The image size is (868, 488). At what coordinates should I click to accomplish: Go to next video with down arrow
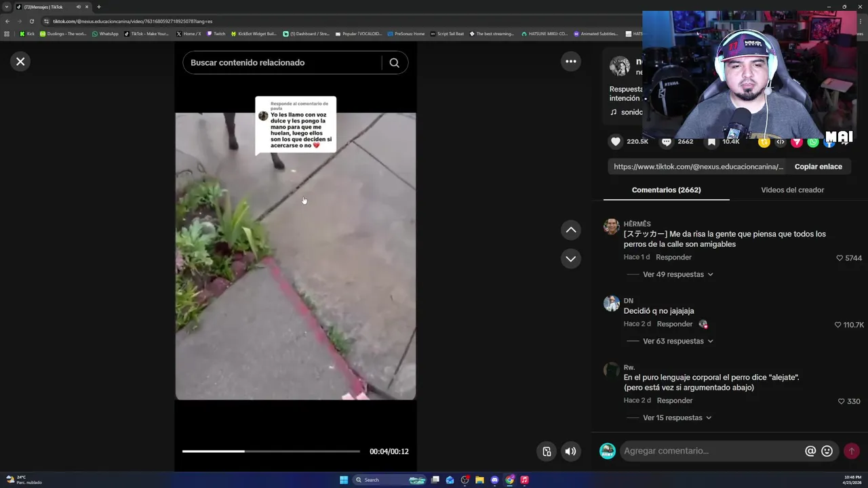pyautogui.click(x=571, y=259)
